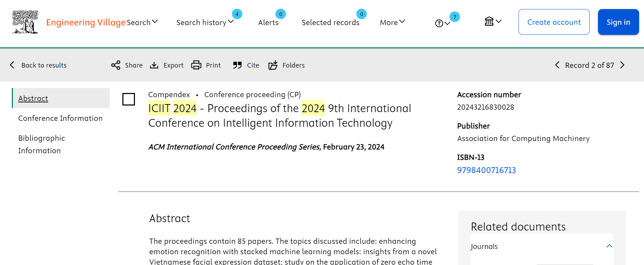Click the Folders icon
The image size is (644, 265).
(x=273, y=65)
